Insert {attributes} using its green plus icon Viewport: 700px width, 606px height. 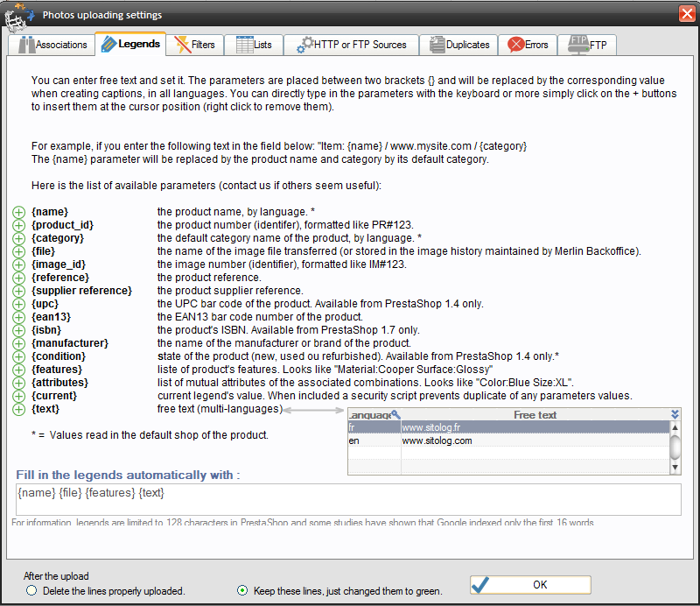click(x=18, y=383)
